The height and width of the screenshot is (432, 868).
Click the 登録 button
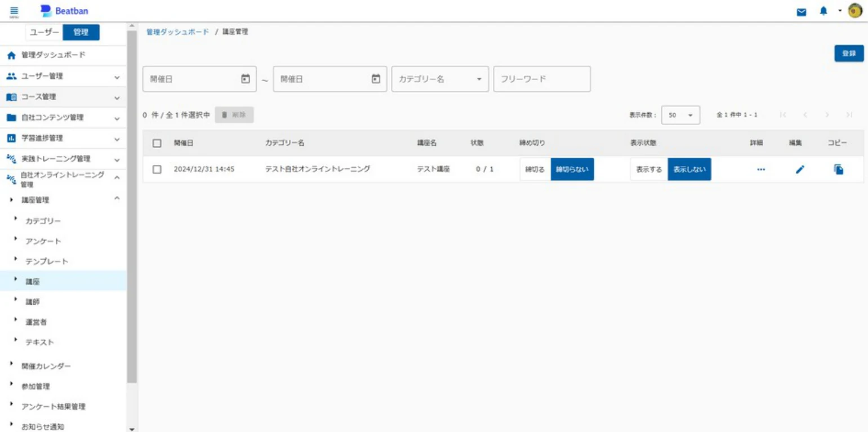tap(849, 54)
